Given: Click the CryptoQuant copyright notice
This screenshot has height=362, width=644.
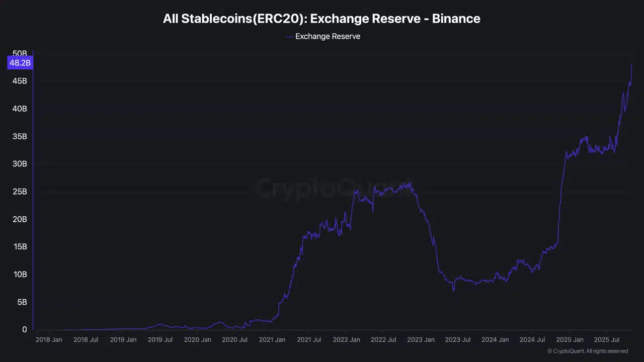Looking at the screenshot, I should pos(587,351).
